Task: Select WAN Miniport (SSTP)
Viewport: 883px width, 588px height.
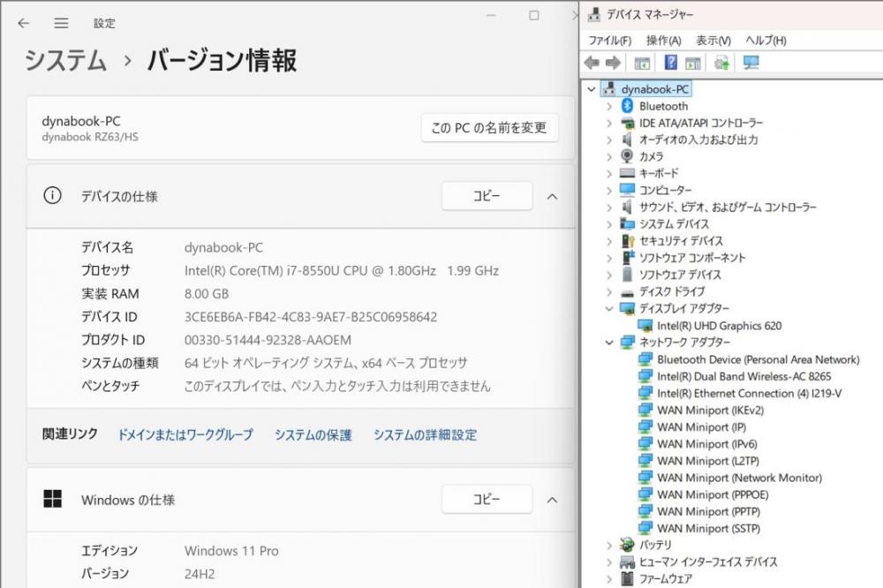Action: (x=708, y=528)
